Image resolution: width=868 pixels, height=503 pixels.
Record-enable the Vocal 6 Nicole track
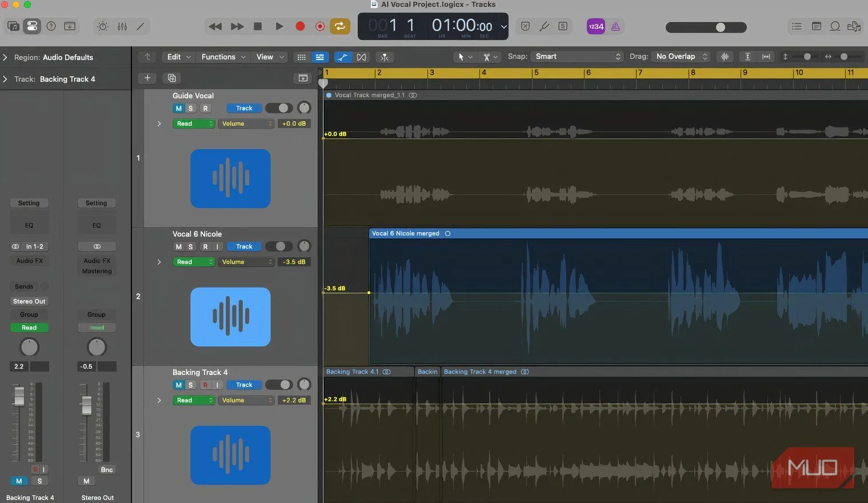coord(205,246)
